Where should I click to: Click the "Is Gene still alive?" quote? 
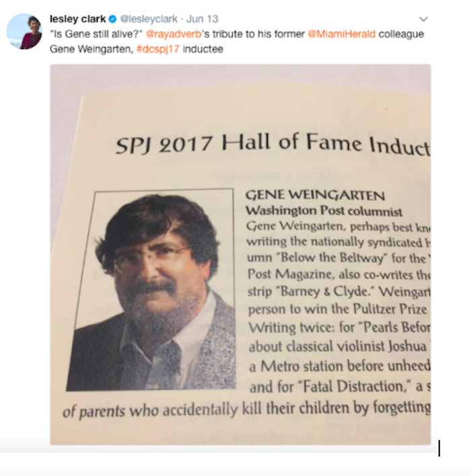(96, 34)
